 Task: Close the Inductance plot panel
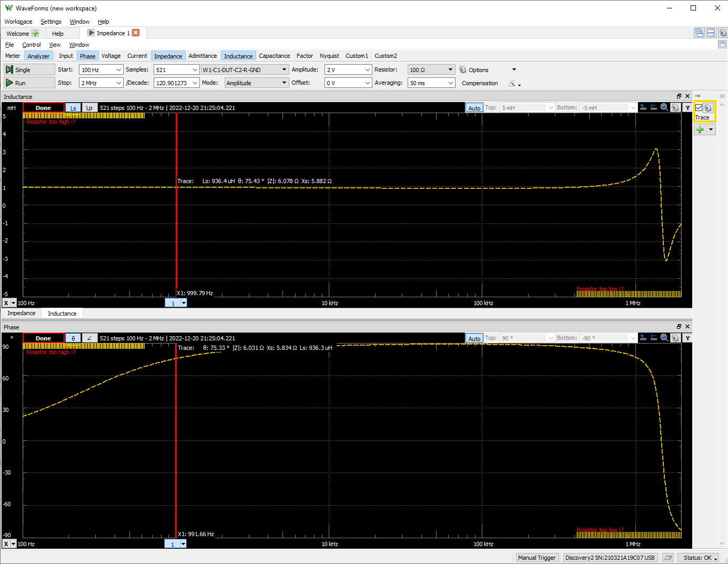pyautogui.click(x=687, y=96)
